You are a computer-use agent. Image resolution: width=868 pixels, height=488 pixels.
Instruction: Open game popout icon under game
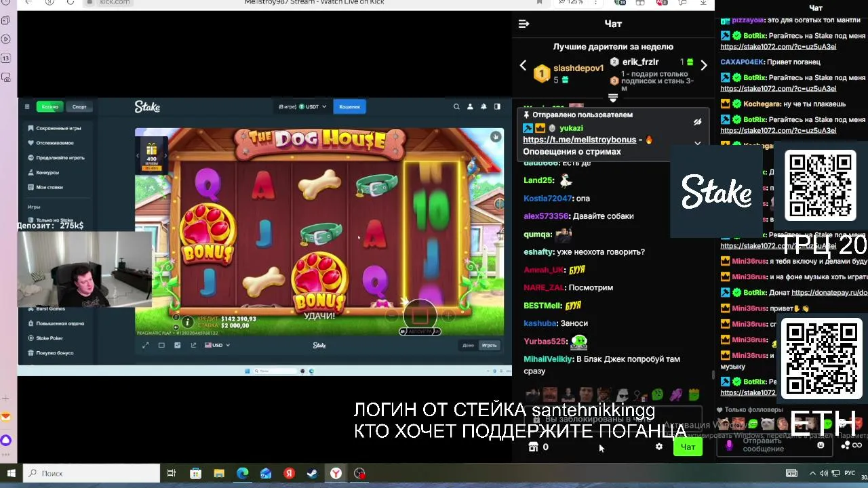[x=193, y=345]
